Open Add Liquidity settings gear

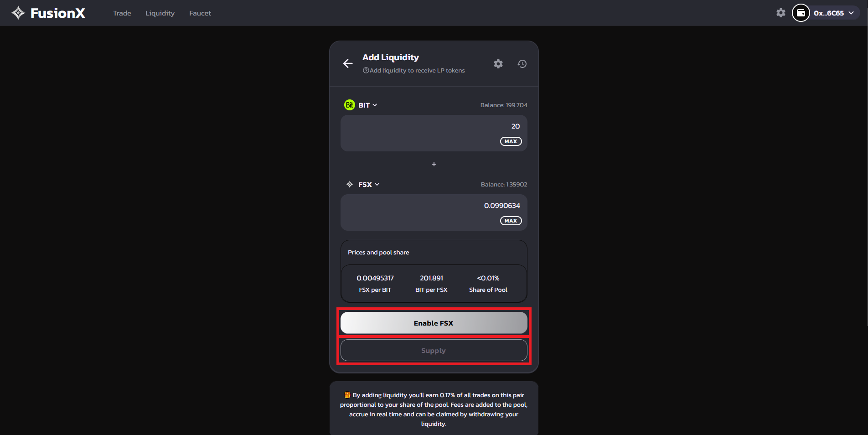coord(498,64)
